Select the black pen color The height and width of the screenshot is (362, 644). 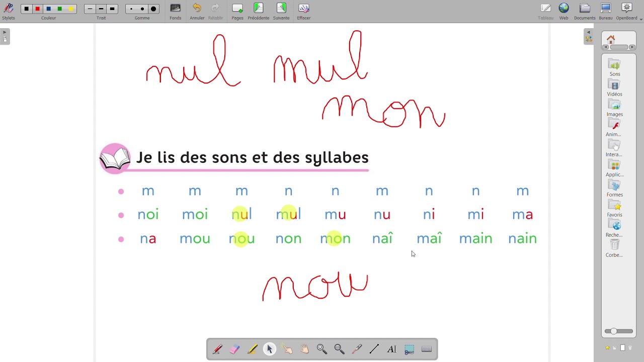coord(26,9)
